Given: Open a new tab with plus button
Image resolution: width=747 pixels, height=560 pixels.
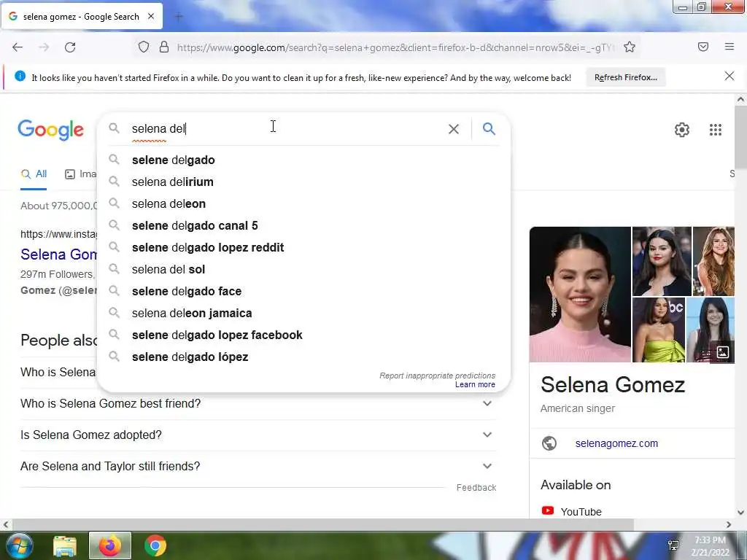Looking at the screenshot, I should point(179,17).
